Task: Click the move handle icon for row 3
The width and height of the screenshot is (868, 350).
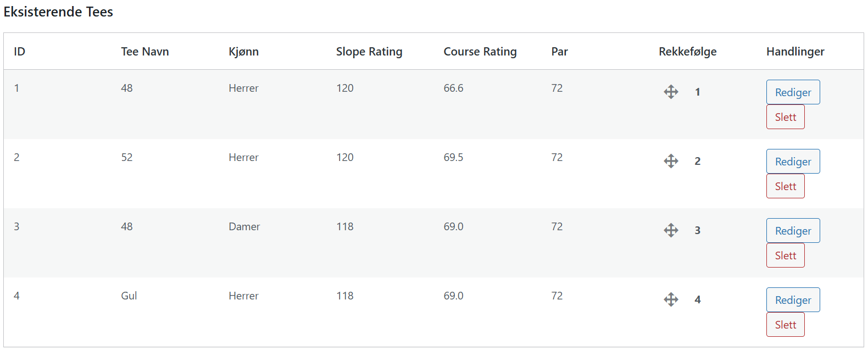Action: (671, 230)
